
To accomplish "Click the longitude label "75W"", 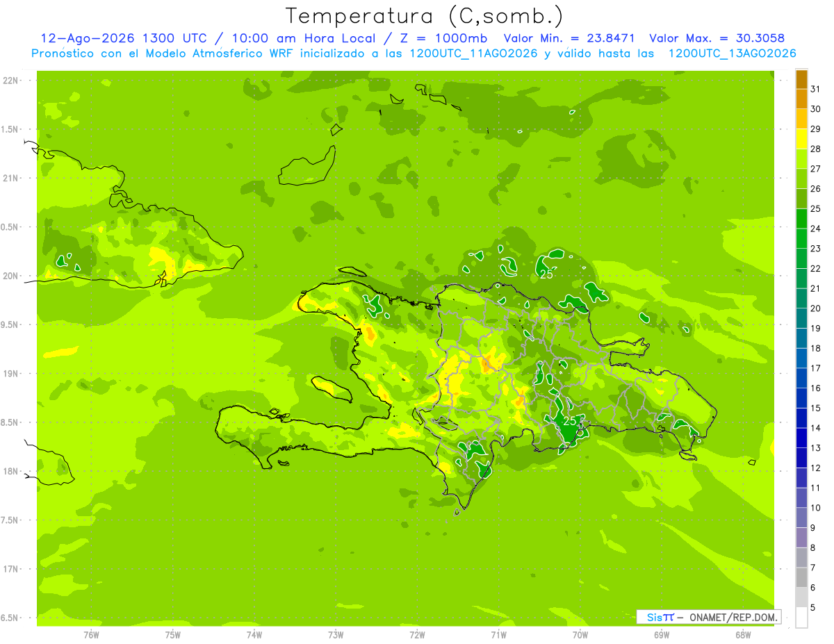I will pos(173,634).
